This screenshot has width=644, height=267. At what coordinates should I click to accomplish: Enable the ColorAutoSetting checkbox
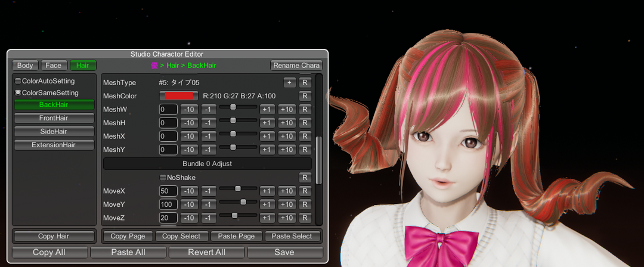[18, 80]
